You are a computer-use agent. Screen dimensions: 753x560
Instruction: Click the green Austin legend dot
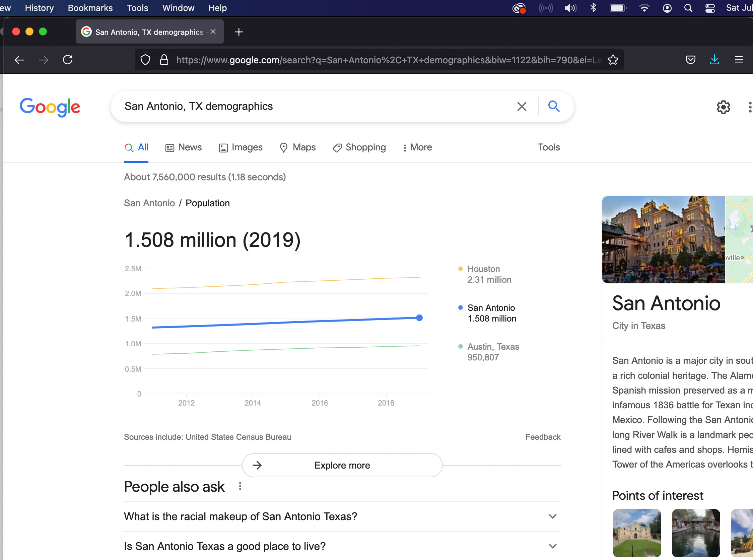(461, 346)
